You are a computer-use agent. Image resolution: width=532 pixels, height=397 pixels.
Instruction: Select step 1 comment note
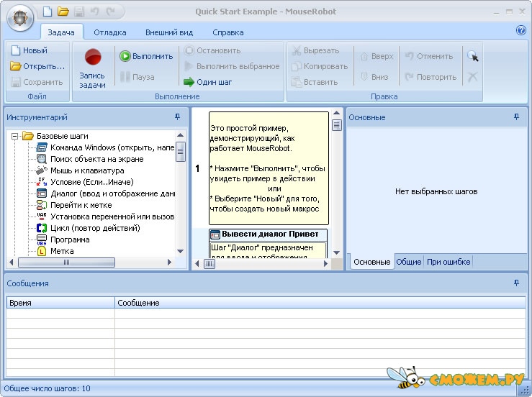(x=269, y=168)
